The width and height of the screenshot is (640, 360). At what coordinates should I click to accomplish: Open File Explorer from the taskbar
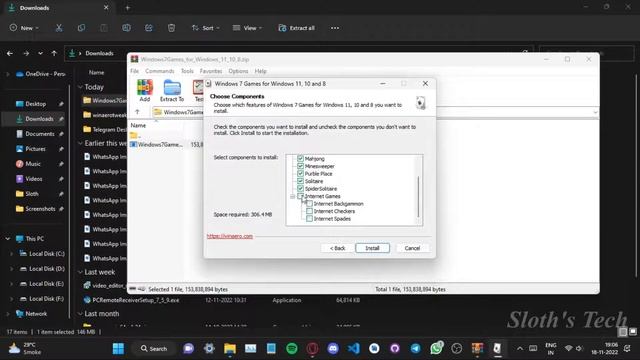click(x=230, y=348)
